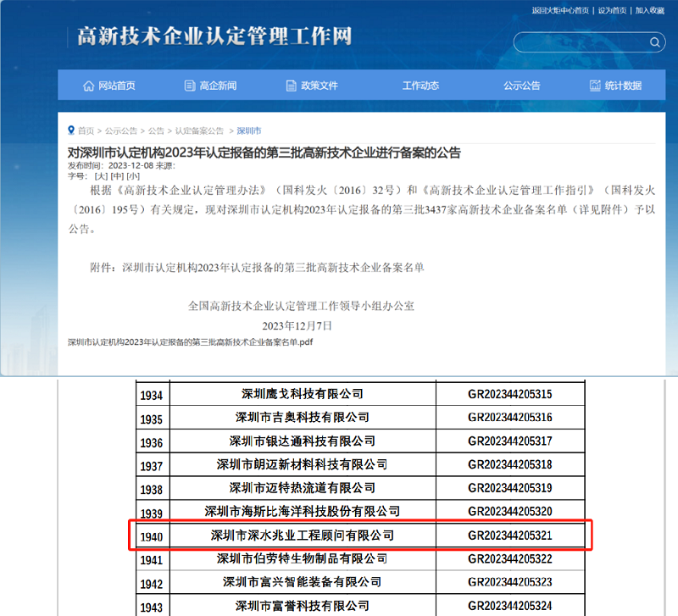Click company 深圳市富誉科技有限公司

303,606
